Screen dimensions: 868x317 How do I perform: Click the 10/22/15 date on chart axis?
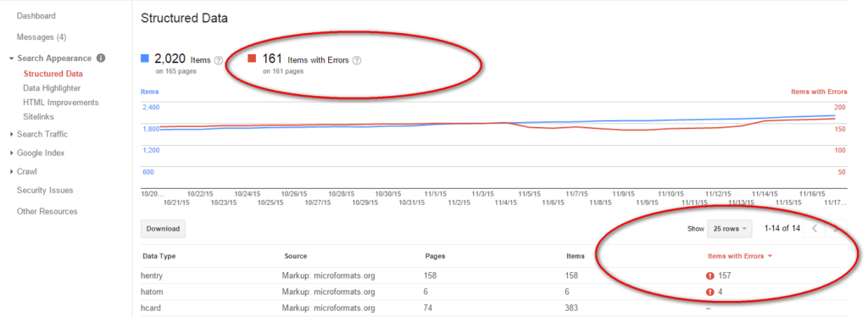[200, 193]
